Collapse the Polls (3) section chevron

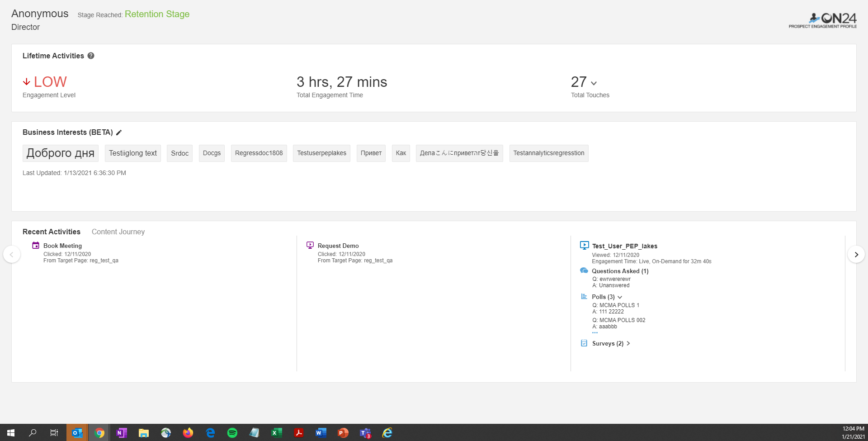(620, 297)
